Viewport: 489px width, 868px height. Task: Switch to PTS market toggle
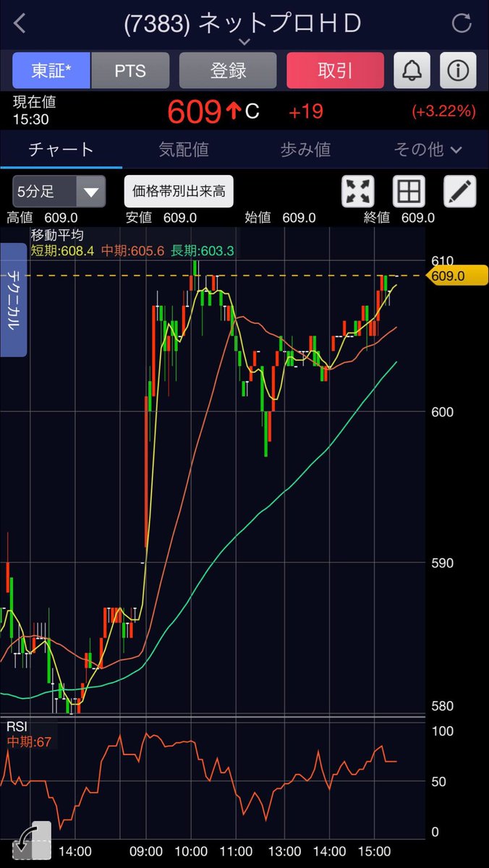(x=130, y=71)
